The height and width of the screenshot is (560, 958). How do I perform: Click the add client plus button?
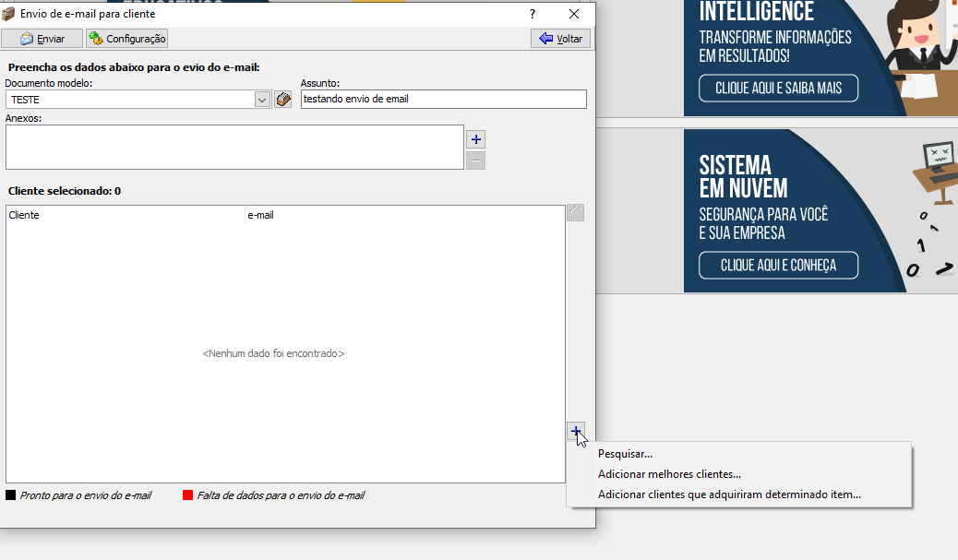576,431
